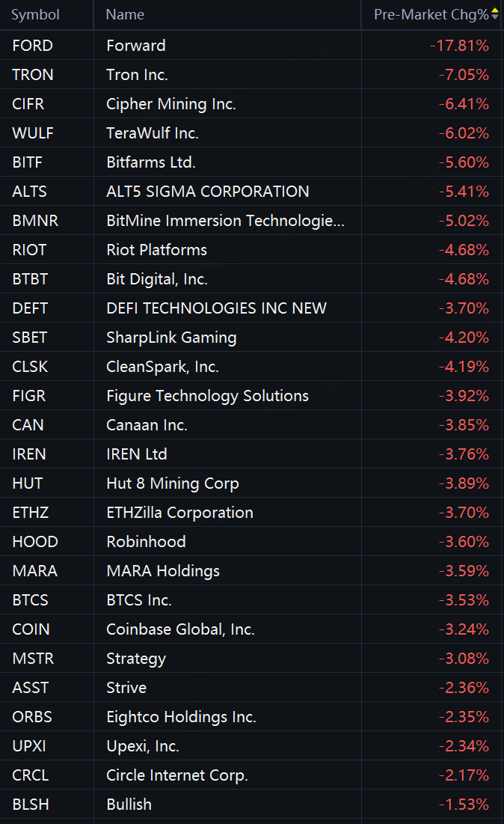Viewport: 504px width, 824px height.
Task: Select the Tron Inc. row
Action: point(138,75)
